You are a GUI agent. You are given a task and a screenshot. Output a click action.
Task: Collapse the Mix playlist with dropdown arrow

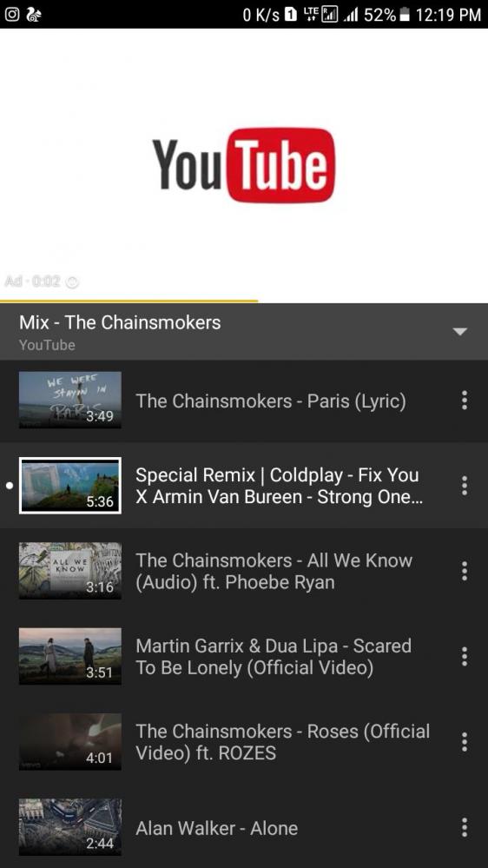pos(460,332)
